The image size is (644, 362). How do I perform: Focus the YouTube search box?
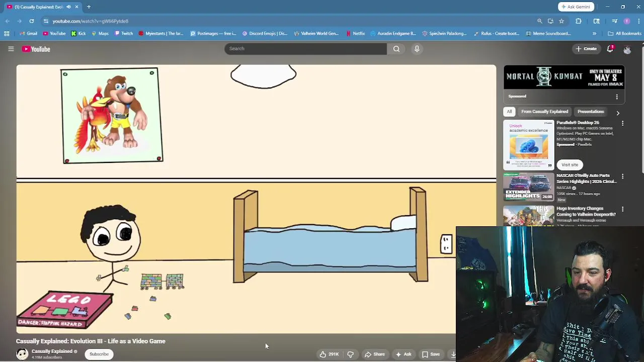306,49
